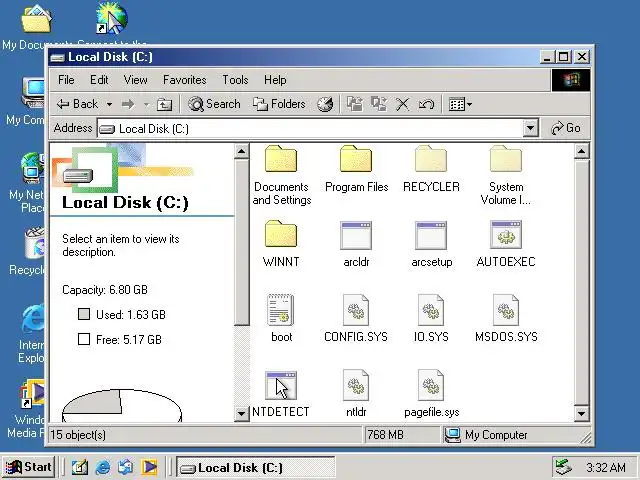
Task: Expand the Forward history dropdown arrow
Action: tap(146, 105)
